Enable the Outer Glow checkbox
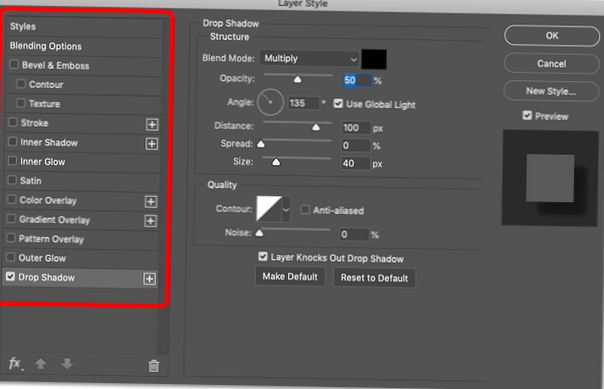The height and width of the screenshot is (389, 604). tap(11, 257)
